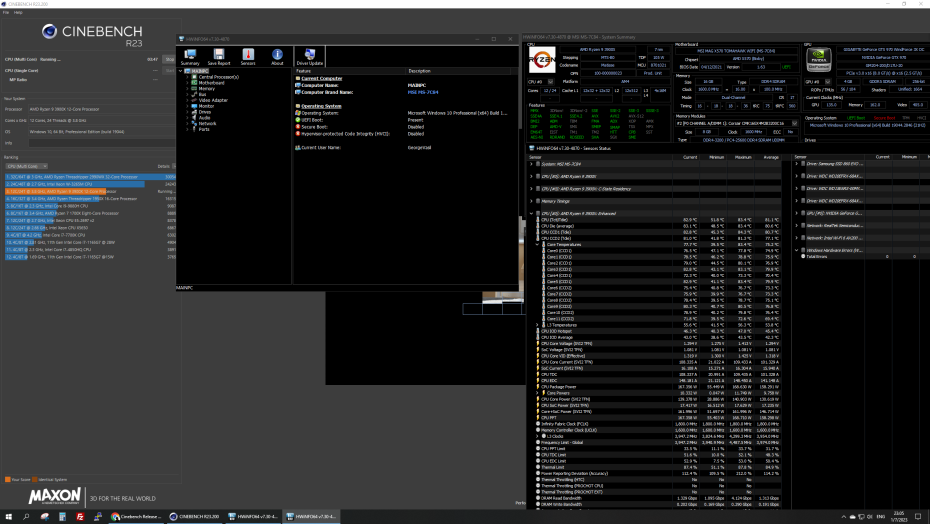
Task: Select the Ryzen 7 1700X ranking entry
Action: tap(90, 213)
